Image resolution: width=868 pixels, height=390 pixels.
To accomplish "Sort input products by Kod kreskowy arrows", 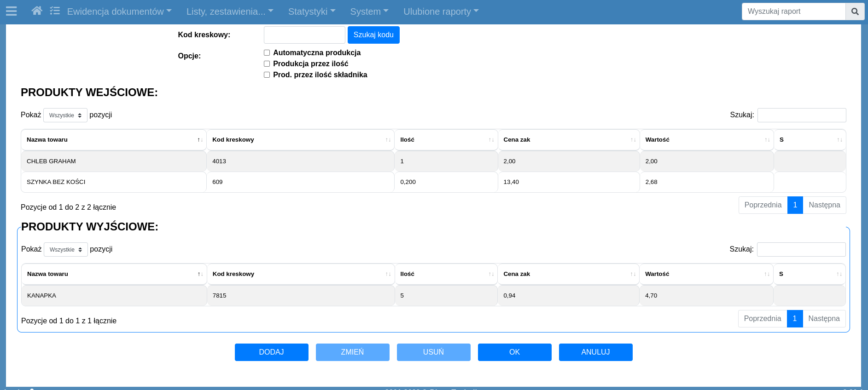I will point(388,140).
